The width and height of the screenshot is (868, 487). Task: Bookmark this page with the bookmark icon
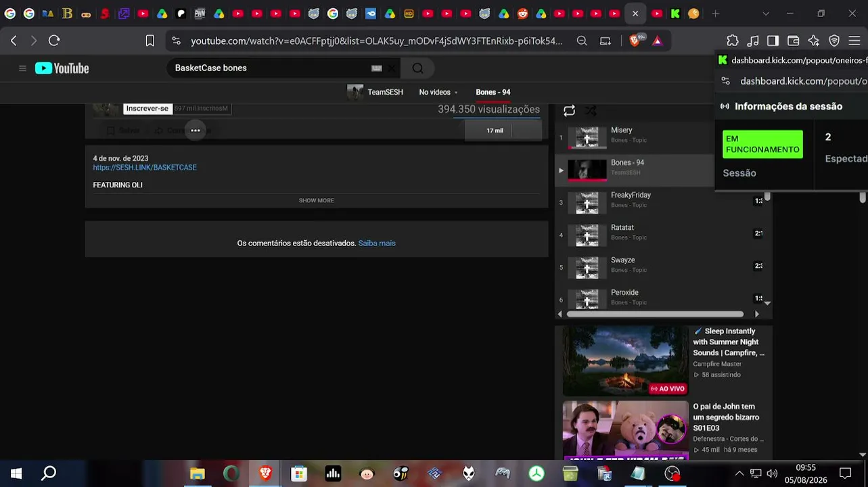150,41
